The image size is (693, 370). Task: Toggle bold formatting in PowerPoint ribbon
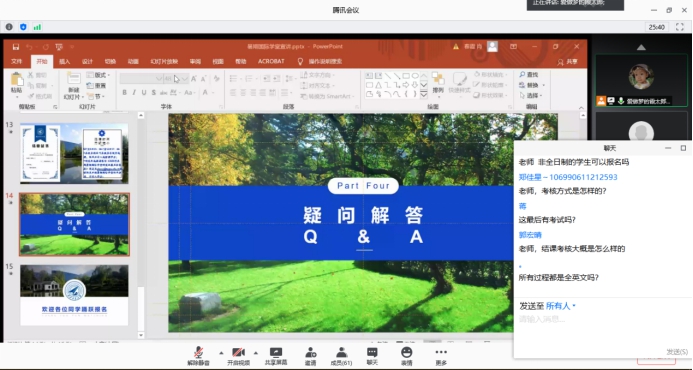coord(124,92)
